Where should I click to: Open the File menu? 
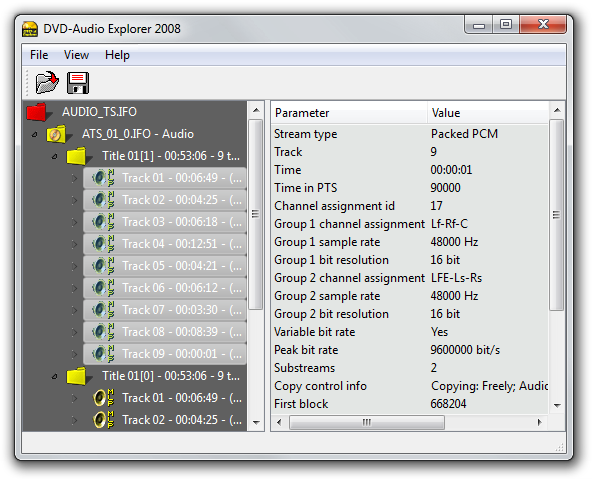click(x=39, y=55)
